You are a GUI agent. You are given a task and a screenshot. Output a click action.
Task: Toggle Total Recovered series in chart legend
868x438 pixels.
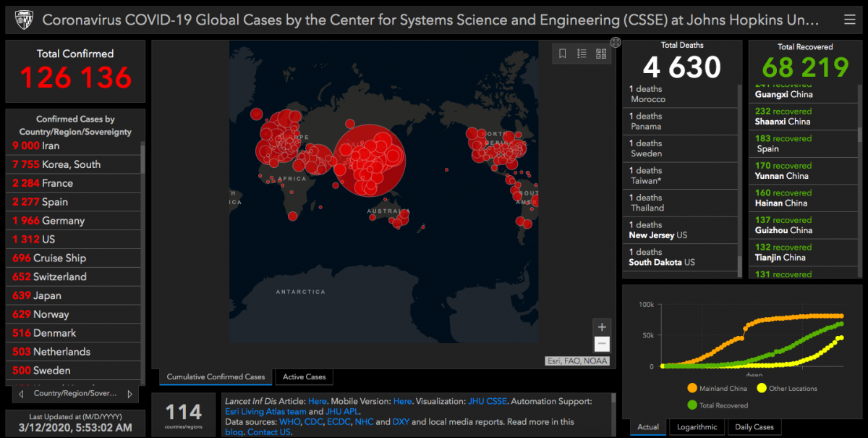718,405
